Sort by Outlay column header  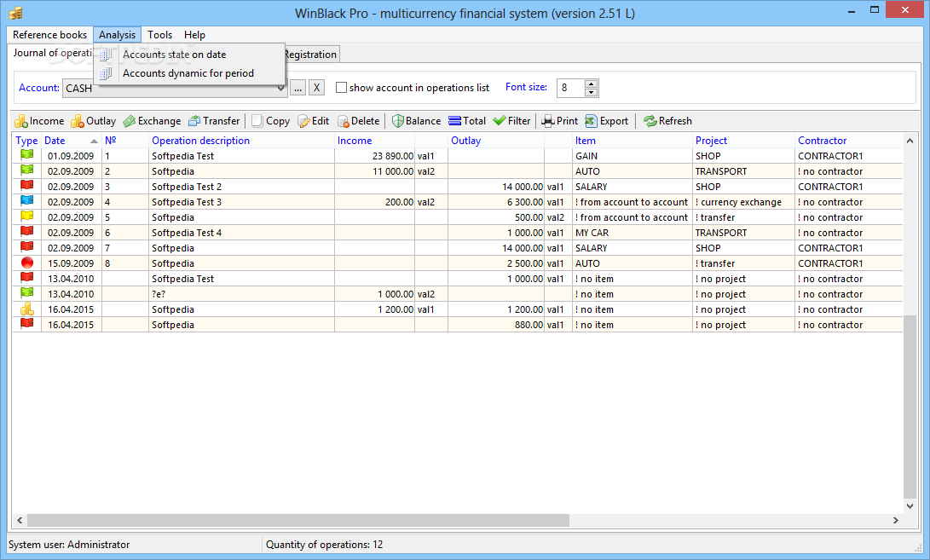[495, 141]
